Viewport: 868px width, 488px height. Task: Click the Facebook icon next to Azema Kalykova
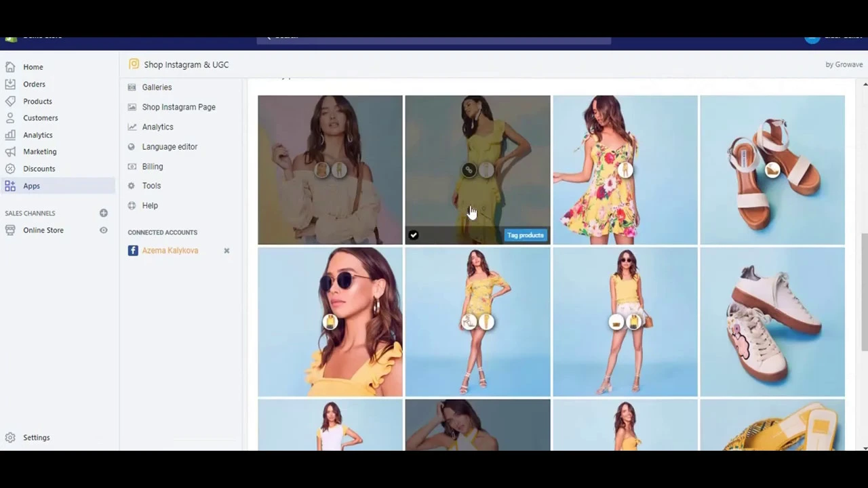(133, 251)
